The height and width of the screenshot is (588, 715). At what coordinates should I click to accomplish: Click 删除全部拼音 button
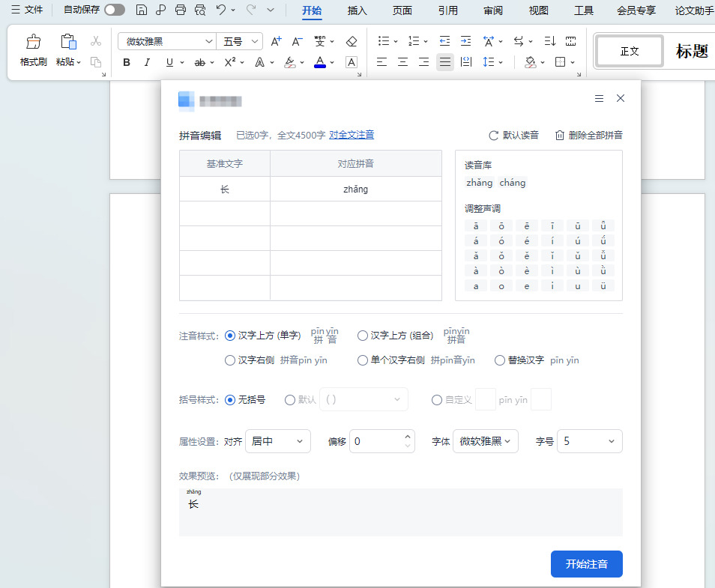point(588,136)
